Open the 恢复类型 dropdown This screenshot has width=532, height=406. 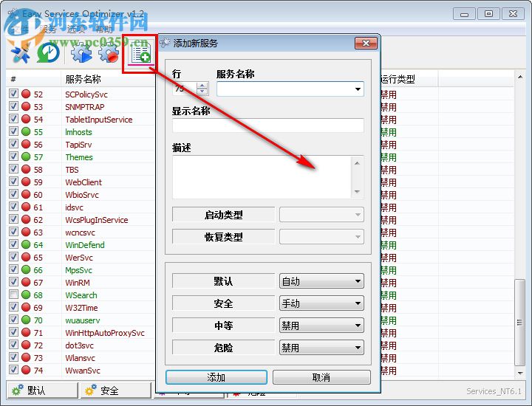point(321,237)
